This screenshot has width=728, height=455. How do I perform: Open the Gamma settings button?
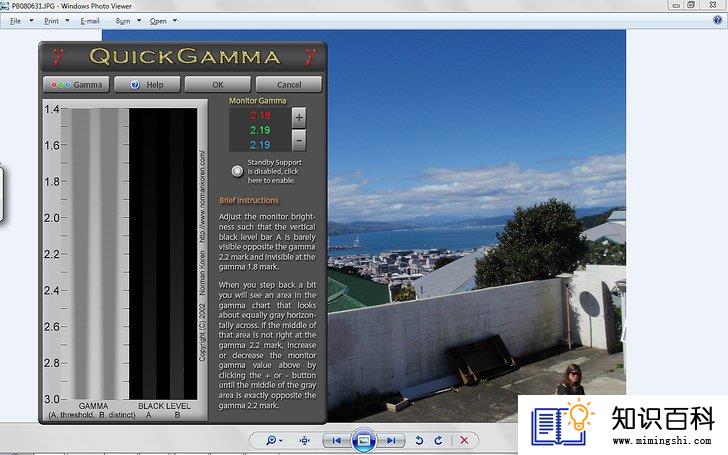76,84
